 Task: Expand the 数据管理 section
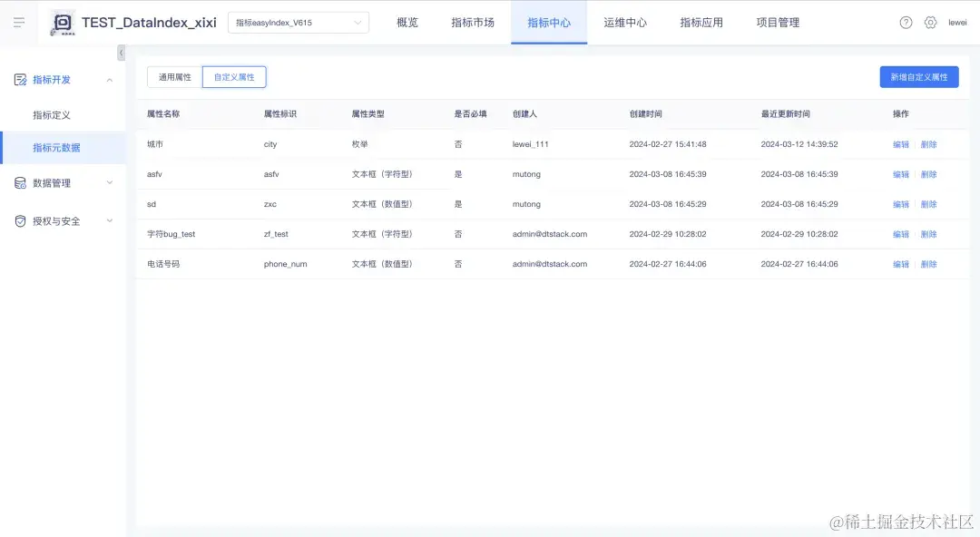click(111, 182)
